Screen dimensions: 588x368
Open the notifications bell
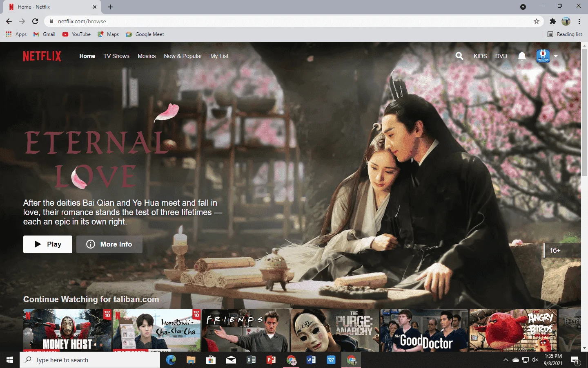[522, 56]
